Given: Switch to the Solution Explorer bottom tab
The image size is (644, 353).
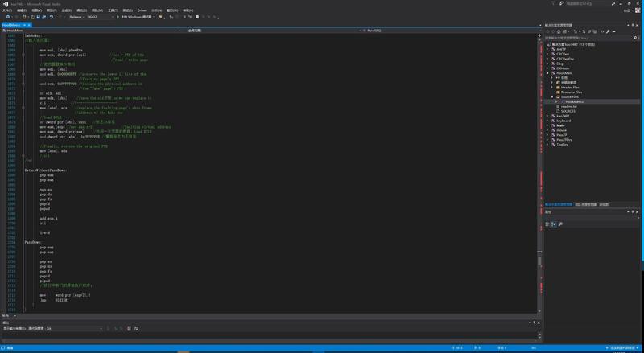Looking at the screenshot, I should 558,204.
